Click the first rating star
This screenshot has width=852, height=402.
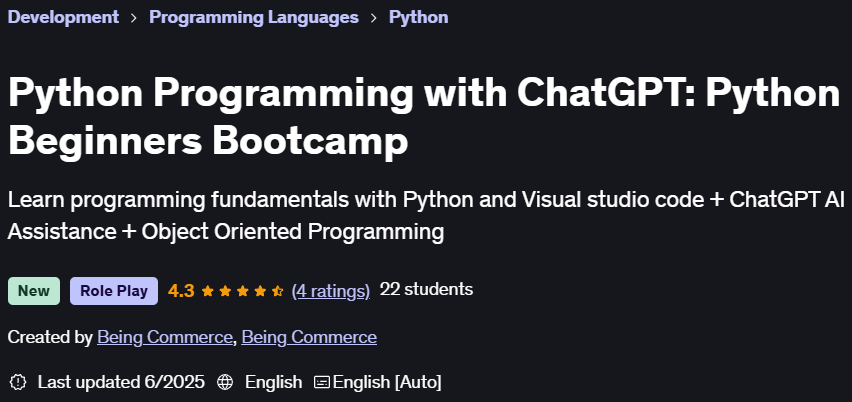tap(207, 291)
